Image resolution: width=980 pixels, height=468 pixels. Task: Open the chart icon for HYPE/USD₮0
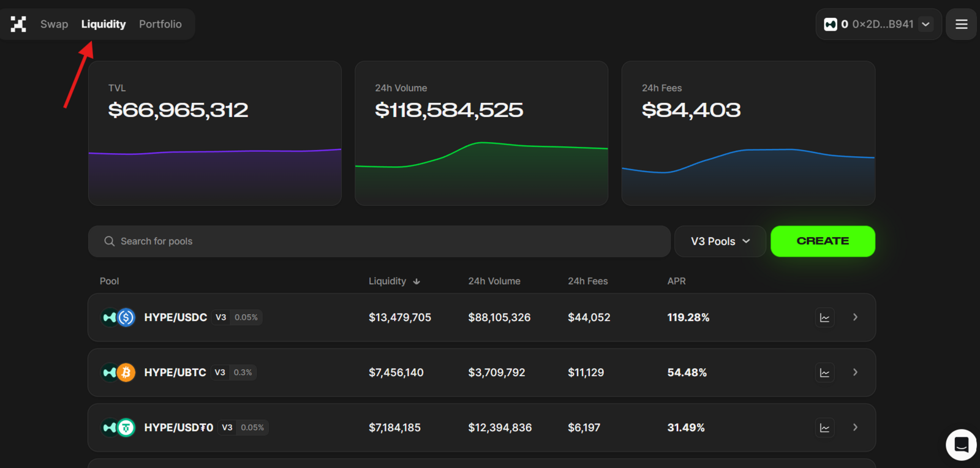tap(825, 428)
